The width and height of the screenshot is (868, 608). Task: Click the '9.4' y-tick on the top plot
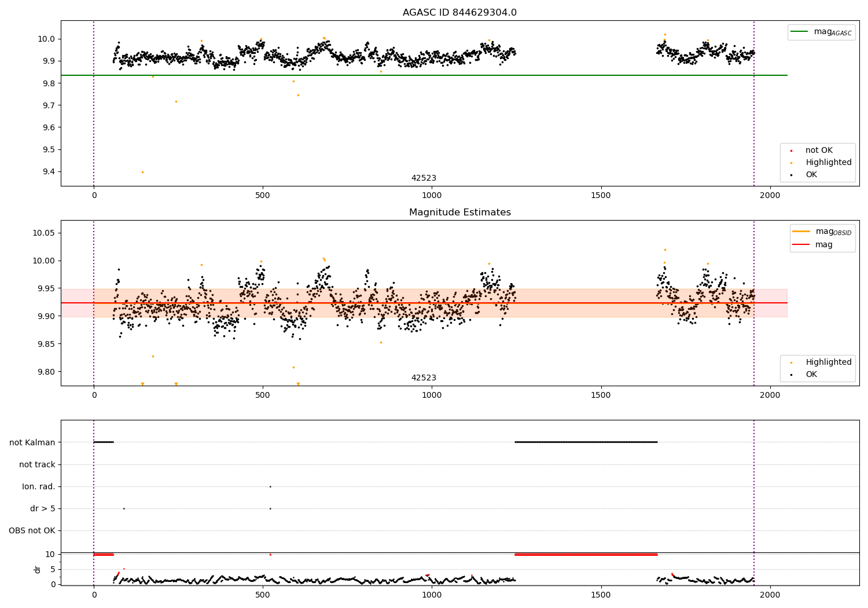coord(48,171)
